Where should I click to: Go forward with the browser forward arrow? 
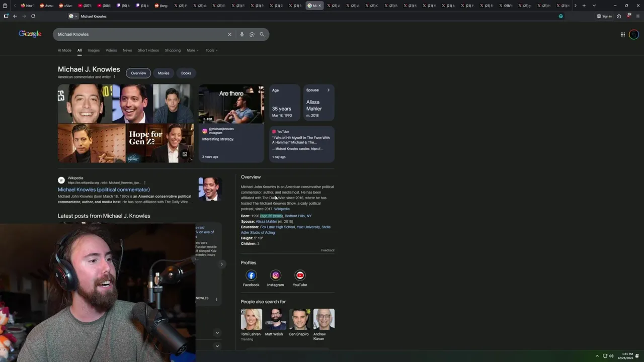[x=24, y=16]
